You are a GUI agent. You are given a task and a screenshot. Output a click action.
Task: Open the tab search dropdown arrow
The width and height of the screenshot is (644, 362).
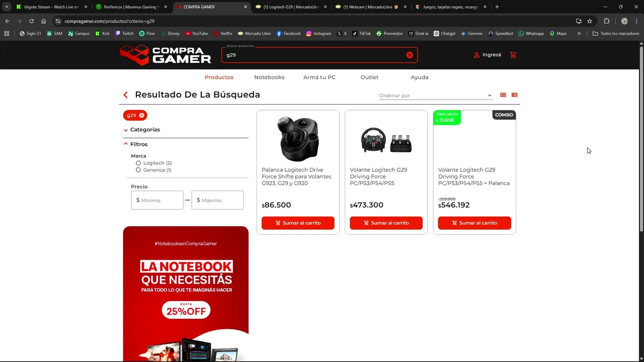(x=7, y=7)
